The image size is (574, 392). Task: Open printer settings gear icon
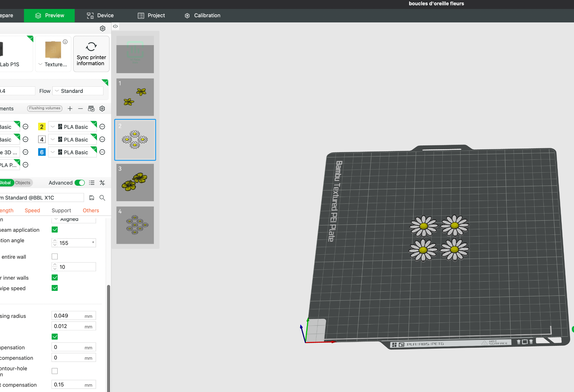(103, 29)
